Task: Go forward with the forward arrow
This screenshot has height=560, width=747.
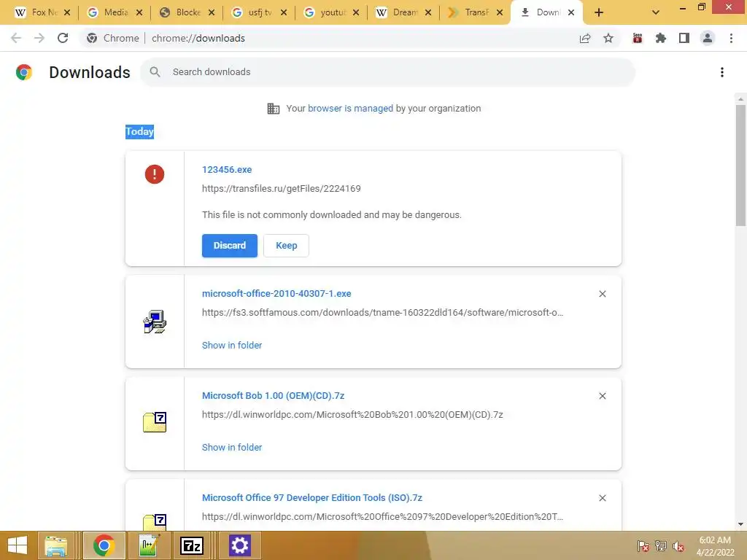Action: pyautogui.click(x=39, y=38)
